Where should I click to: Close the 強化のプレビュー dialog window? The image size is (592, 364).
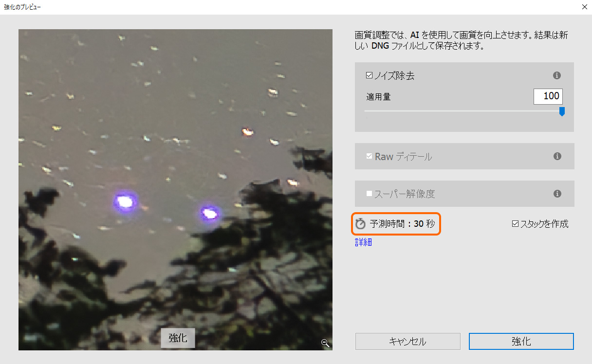coord(584,7)
